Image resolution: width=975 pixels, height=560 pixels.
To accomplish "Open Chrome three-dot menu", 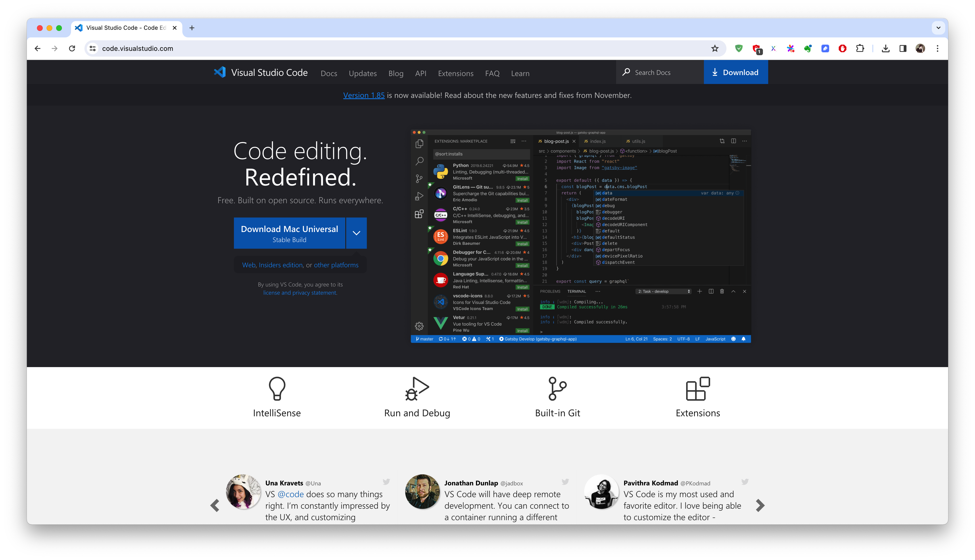I will point(937,48).
